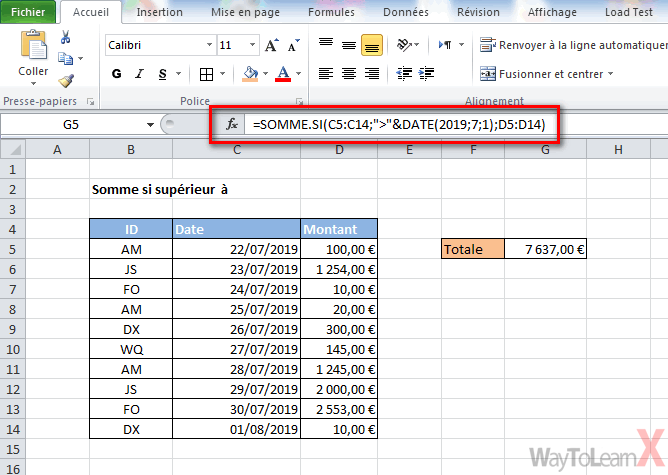Open Presse-papiers dialog launcher
The height and width of the screenshot is (475, 668).
pyautogui.click(x=90, y=101)
